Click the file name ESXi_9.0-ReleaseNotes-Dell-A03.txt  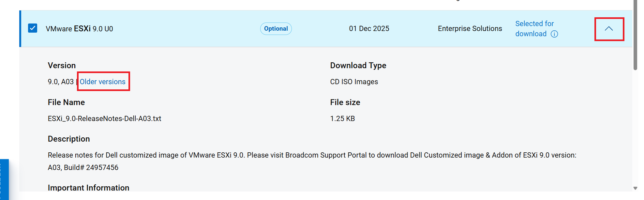point(104,118)
